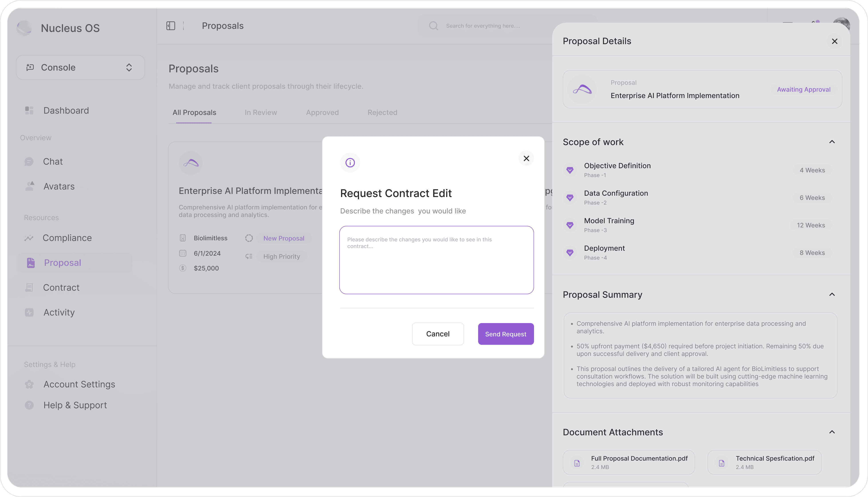Viewport: 868px width, 497px height.
Task: Click the contract changes description field
Action: tap(436, 260)
